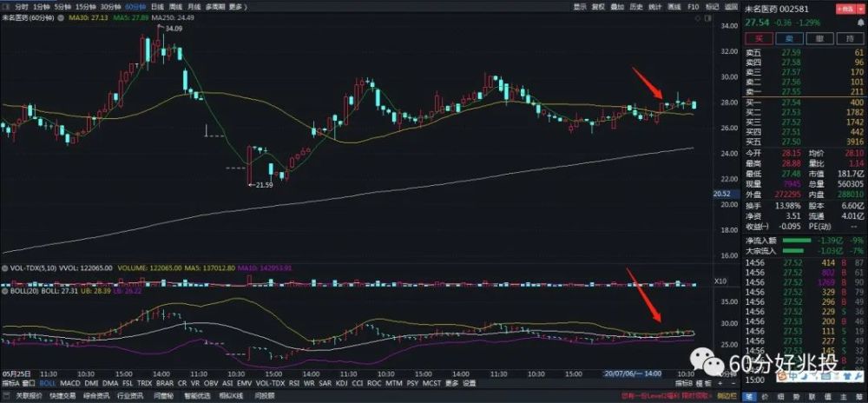868x403 pixels.
Task: Select the active 60分钟 timeframe
Action: pyautogui.click(x=135, y=7)
